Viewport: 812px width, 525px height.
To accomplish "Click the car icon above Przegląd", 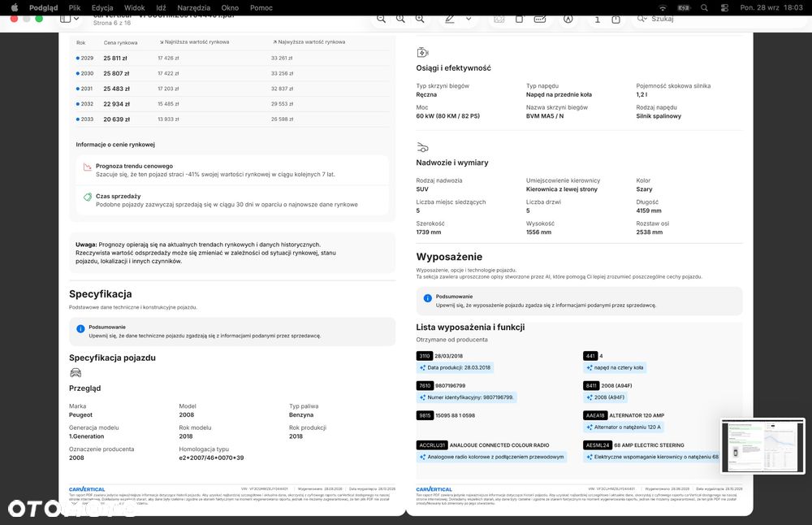I will point(76,373).
